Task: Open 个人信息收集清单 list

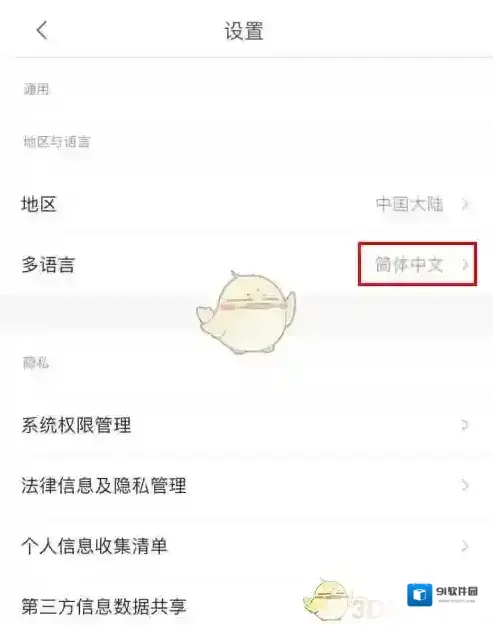Action: (246, 546)
